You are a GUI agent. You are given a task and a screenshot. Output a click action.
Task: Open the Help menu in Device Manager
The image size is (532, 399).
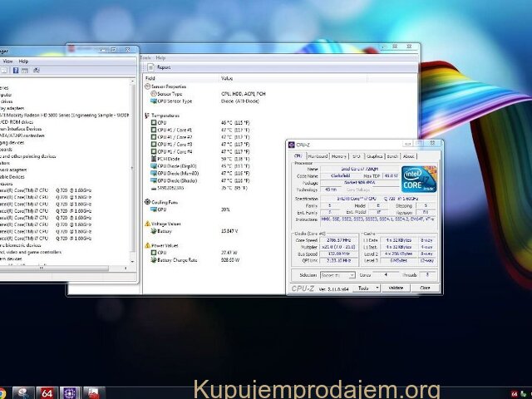(24, 61)
